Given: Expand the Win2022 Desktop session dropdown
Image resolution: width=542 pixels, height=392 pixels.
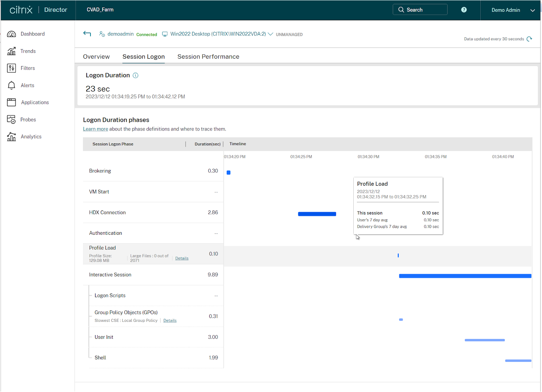Looking at the screenshot, I should (x=270, y=34).
